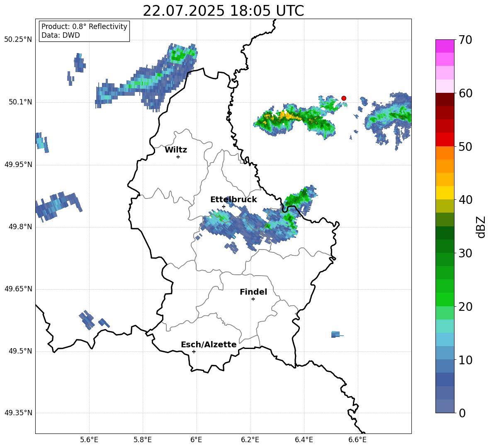Click the 50.1°N latitude label

(20, 102)
